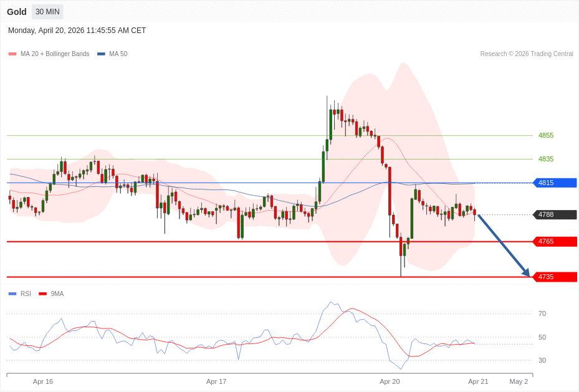
Task: Select the black 4788 current price tag
Action: coord(554,214)
